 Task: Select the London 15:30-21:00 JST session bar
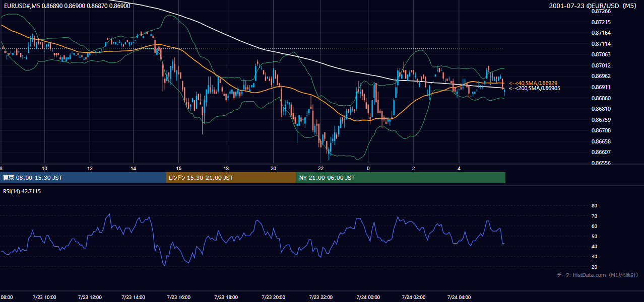[231, 178]
